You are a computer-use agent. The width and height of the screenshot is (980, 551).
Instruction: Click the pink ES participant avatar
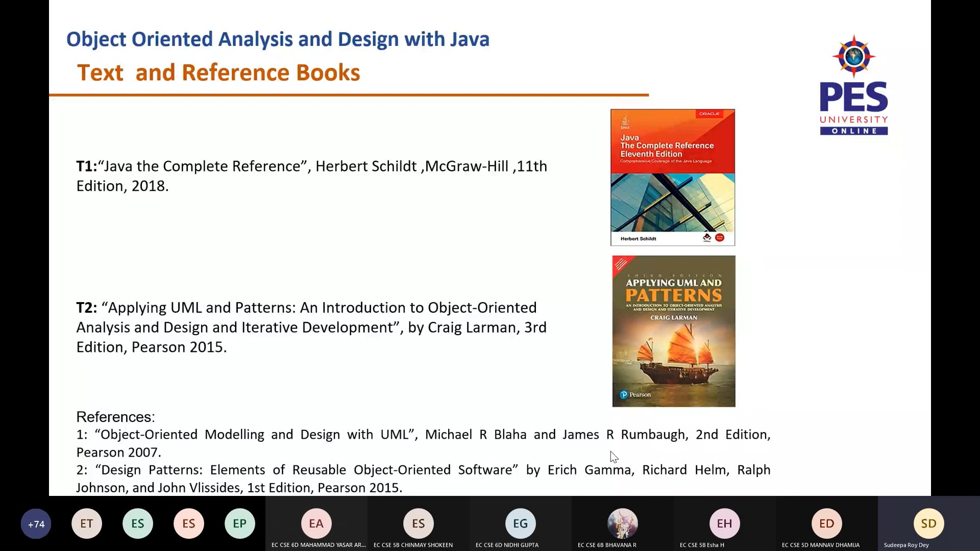[189, 523]
